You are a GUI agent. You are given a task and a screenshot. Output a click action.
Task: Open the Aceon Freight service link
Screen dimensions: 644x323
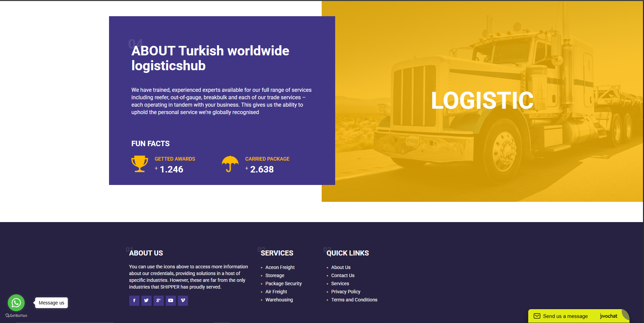pyautogui.click(x=280, y=267)
